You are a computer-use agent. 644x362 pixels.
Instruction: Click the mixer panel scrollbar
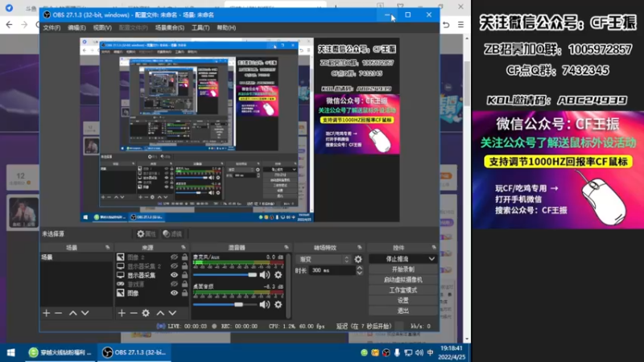point(288,286)
